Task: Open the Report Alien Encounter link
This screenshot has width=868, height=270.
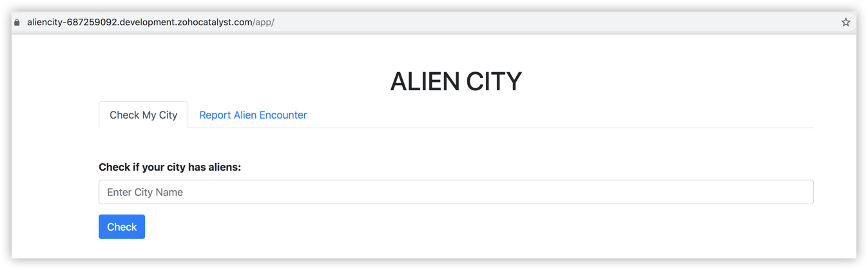Action: [x=253, y=115]
